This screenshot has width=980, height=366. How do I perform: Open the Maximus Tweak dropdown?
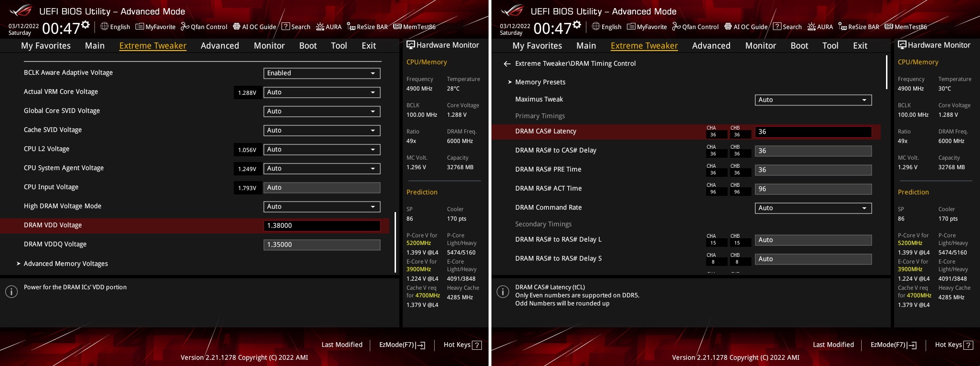click(813, 100)
